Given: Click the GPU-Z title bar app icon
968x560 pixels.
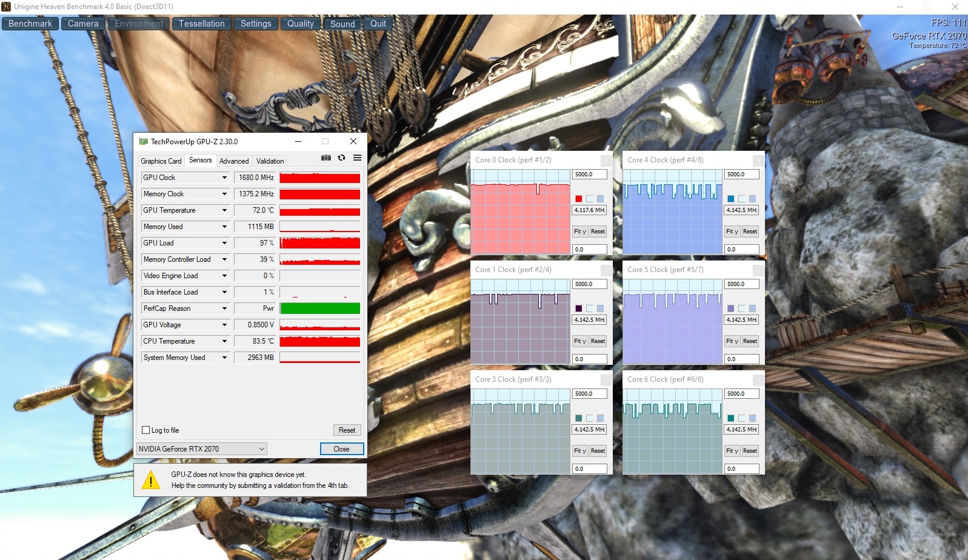Looking at the screenshot, I should coord(144,141).
